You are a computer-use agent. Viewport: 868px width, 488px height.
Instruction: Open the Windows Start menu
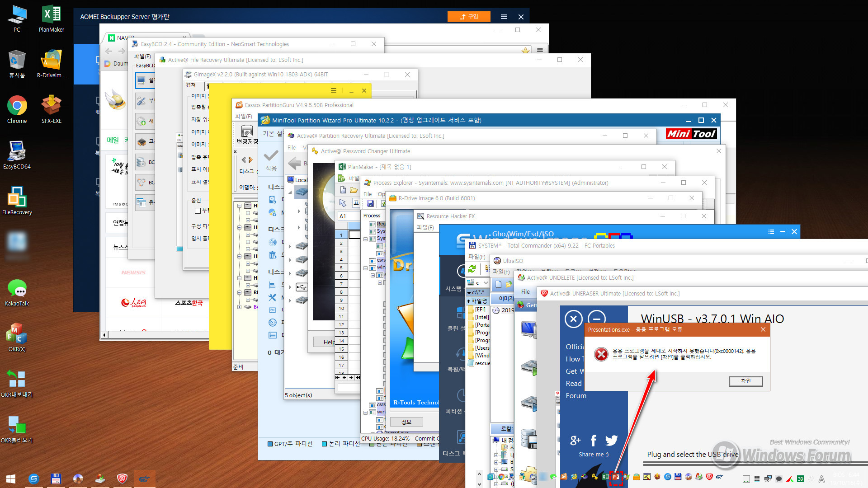click(11, 479)
